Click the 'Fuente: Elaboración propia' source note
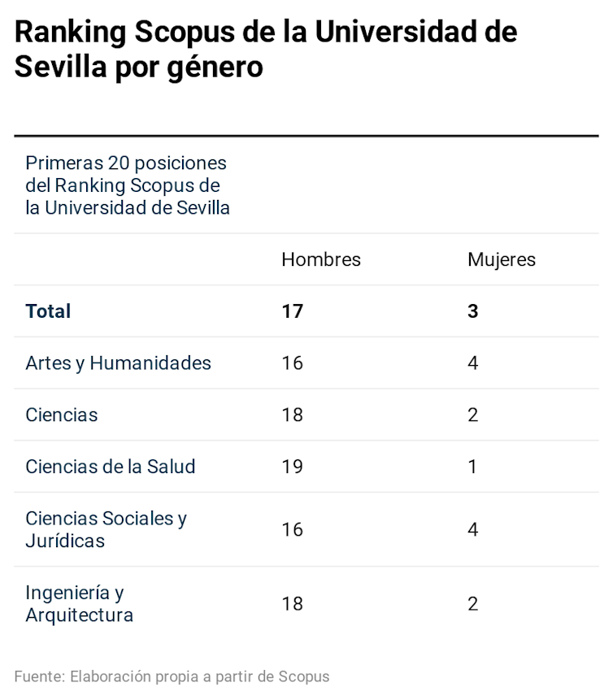 (172, 676)
